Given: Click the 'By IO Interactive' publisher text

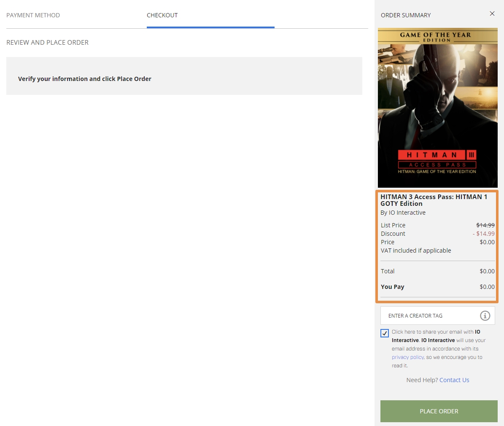Looking at the screenshot, I should (x=403, y=213).
